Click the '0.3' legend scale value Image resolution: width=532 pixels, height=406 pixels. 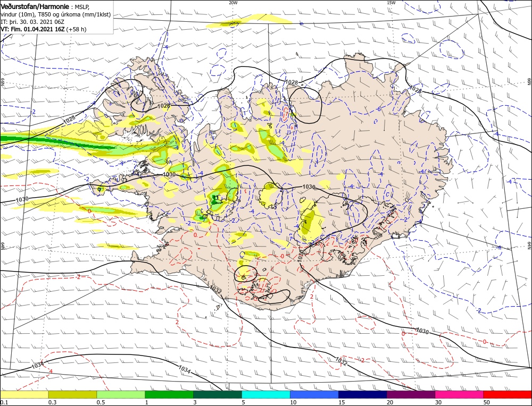[52, 402]
